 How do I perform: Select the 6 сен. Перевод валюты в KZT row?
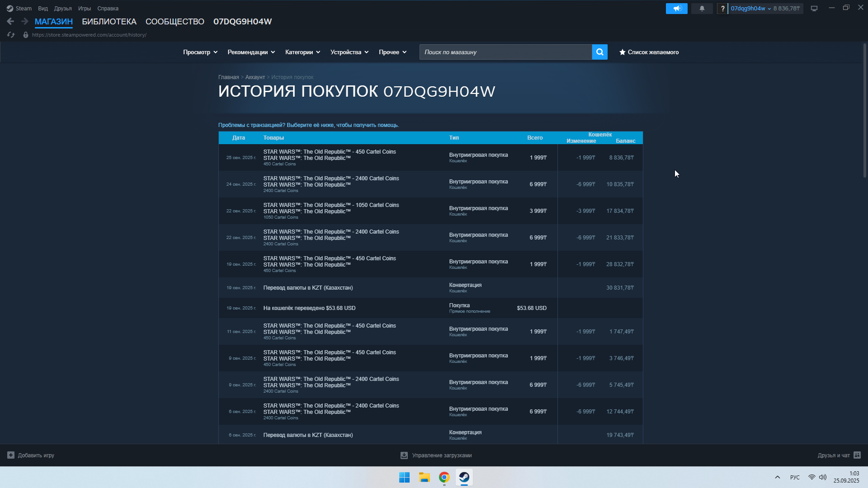430,435
